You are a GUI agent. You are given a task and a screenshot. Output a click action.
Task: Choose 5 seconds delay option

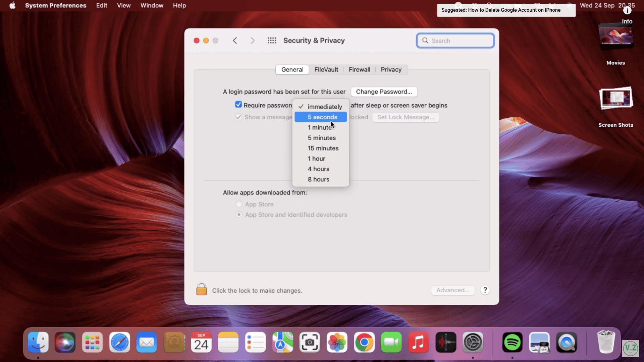(321, 117)
